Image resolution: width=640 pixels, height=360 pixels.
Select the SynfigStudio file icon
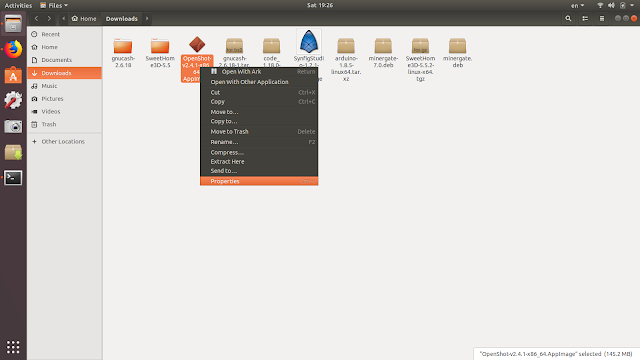(x=309, y=42)
